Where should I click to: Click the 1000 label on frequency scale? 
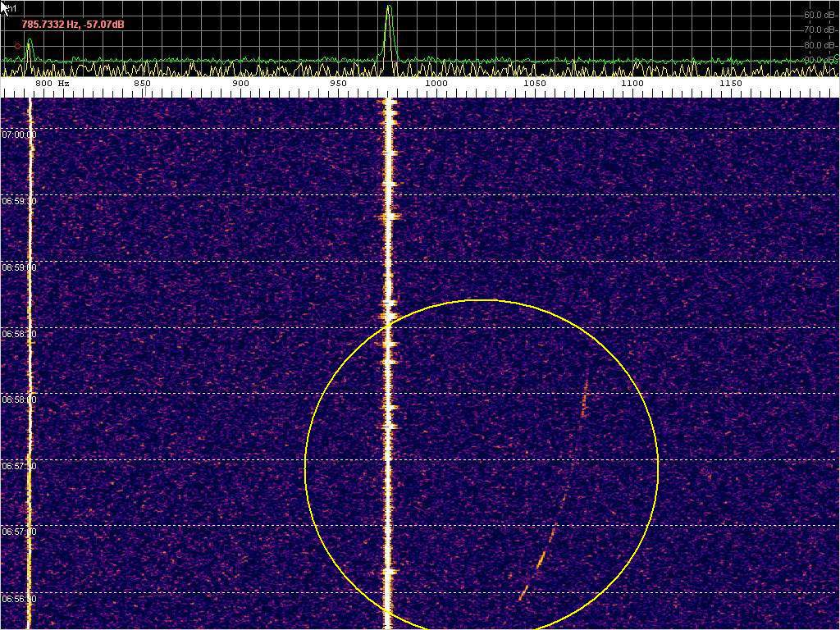click(x=436, y=84)
